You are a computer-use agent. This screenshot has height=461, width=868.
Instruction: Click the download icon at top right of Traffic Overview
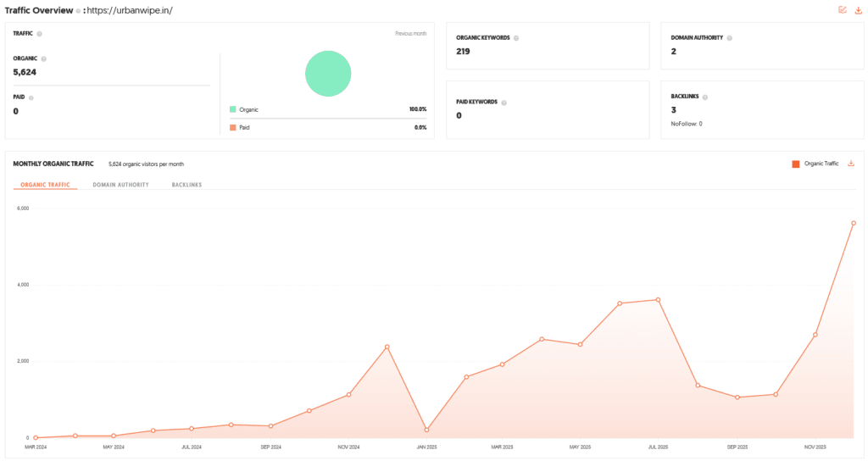858,10
